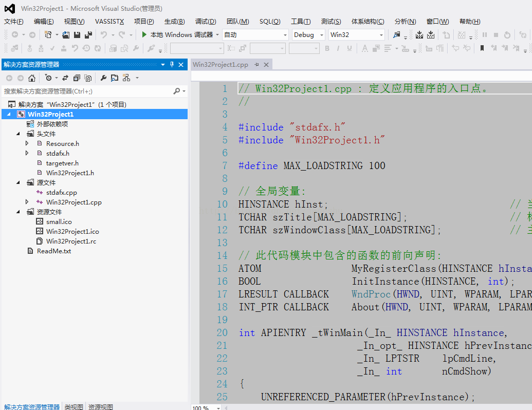Toggle Preview Selected Items icon in Solution Explorer
532x410 pixels.
click(x=115, y=78)
